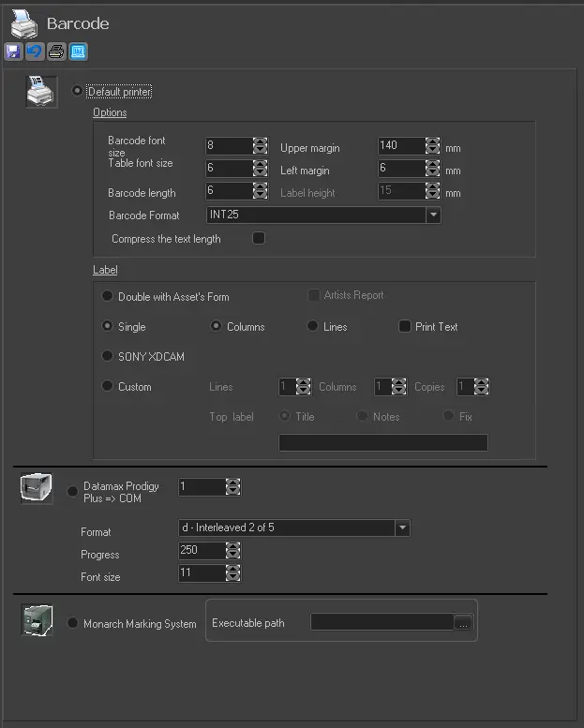Click the Save floppy disk icon

click(x=13, y=52)
